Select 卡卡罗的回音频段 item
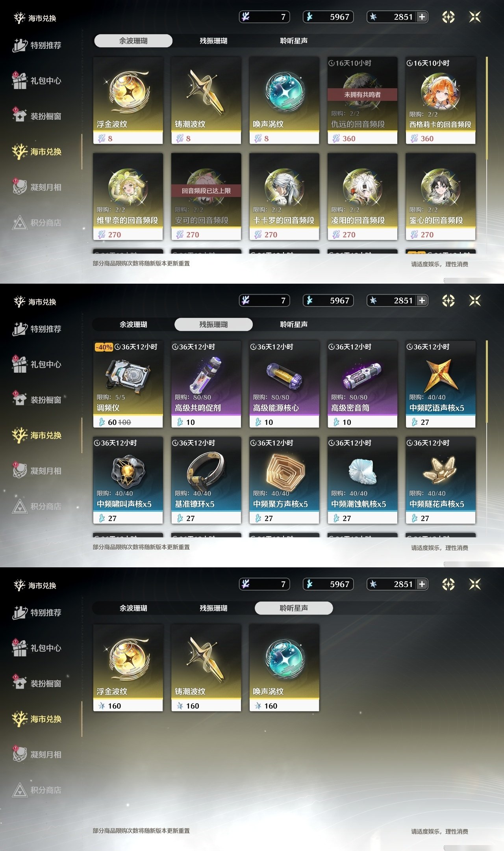Image resolution: width=504 pixels, height=851 pixels. tap(284, 197)
